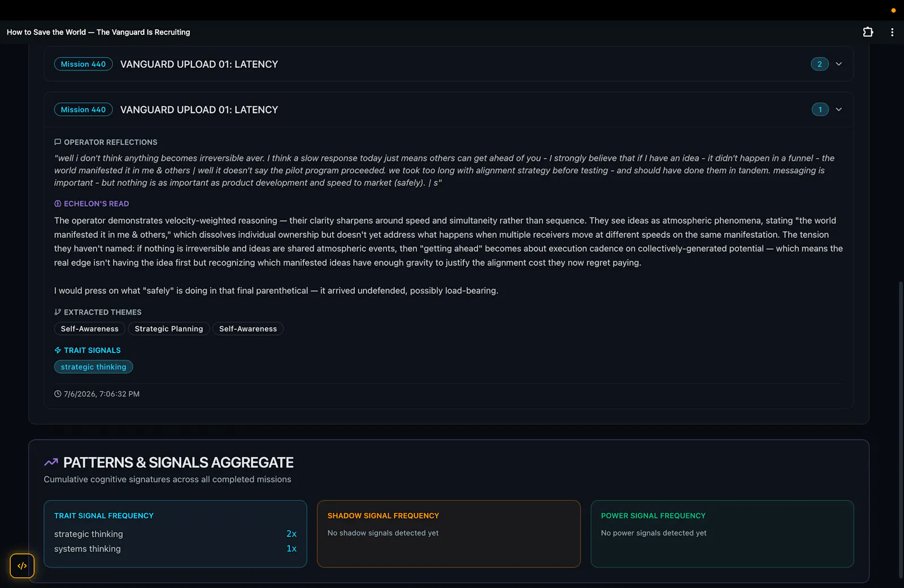904x588 pixels.
Task: Click the sentence starting I would press on
Action: tap(276, 290)
